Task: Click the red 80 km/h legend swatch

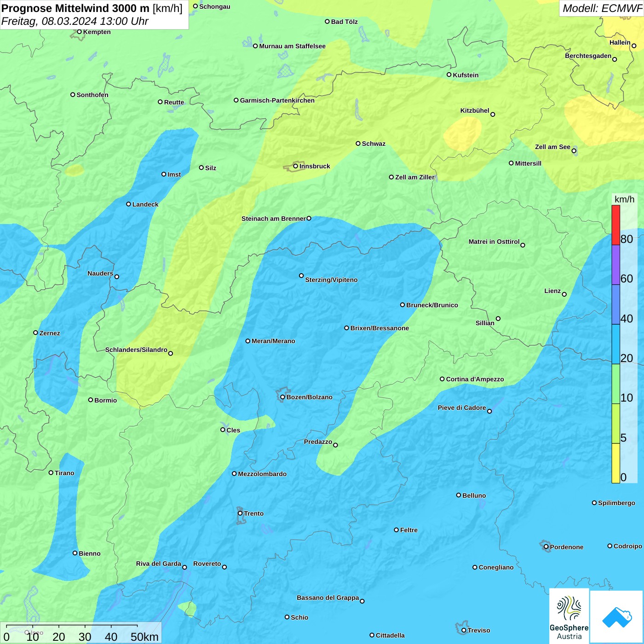Action: (x=615, y=225)
